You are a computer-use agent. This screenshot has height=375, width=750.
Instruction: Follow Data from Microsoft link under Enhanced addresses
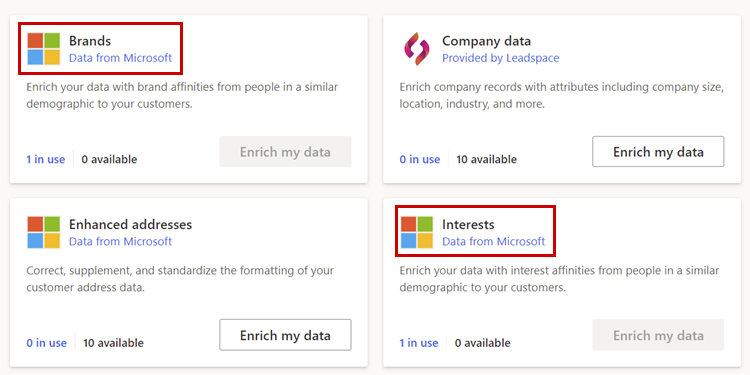121,242
